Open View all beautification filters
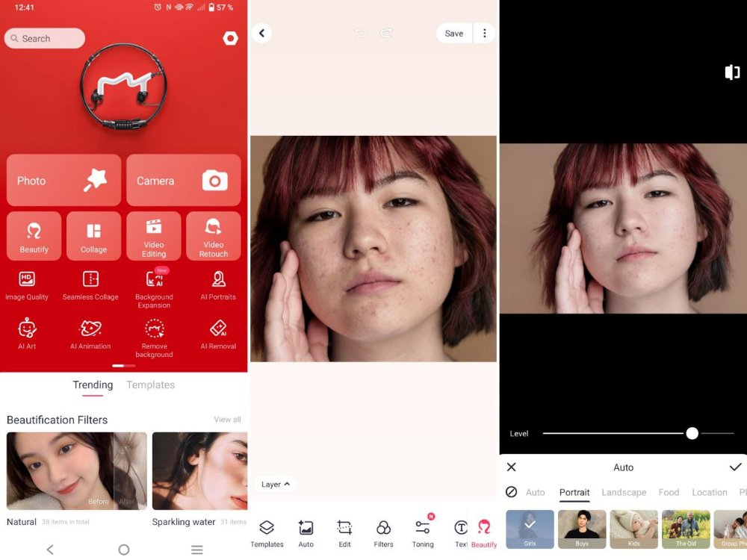This screenshot has height=560, width=747. [227, 420]
